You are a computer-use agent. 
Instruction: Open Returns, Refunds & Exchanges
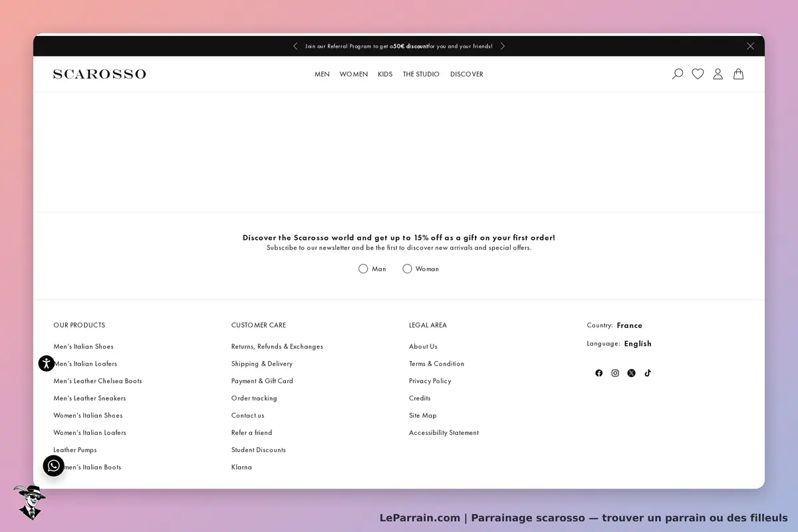click(x=277, y=346)
